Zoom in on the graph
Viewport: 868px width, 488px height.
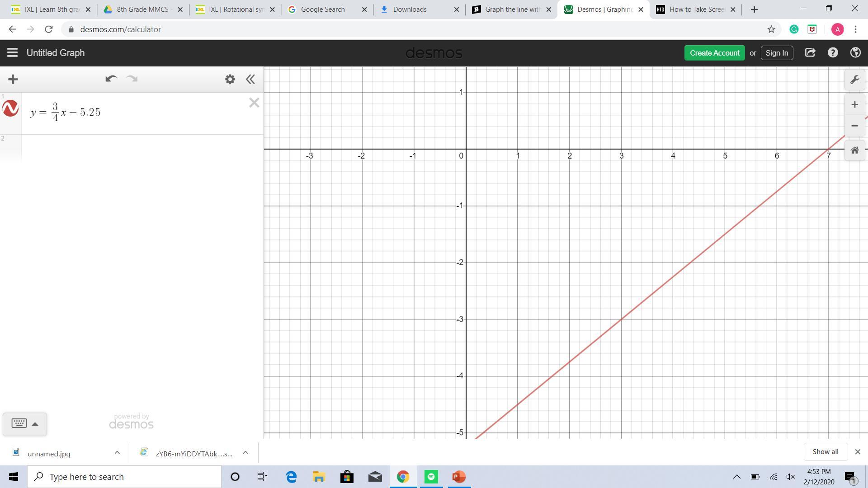[x=854, y=105]
